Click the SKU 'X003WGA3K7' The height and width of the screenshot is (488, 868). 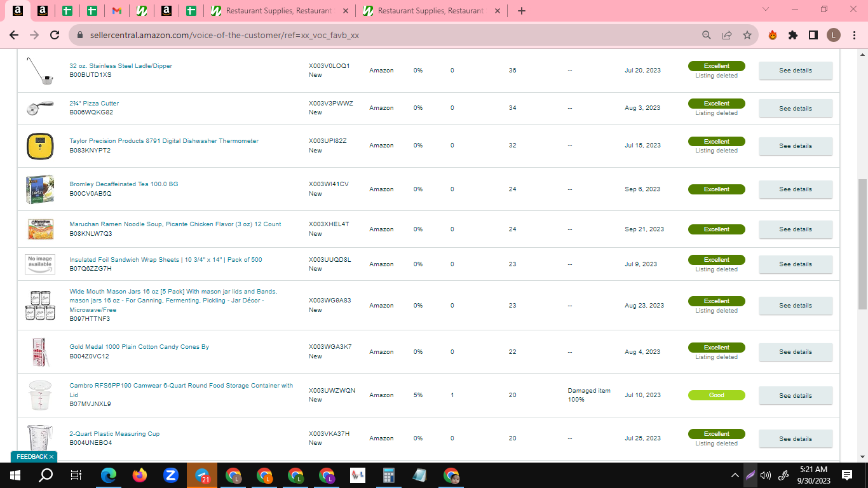330,347
